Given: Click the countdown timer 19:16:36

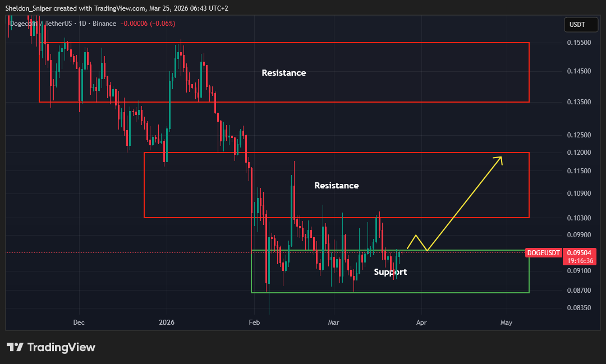Looking at the screenshot, I should tap(580, 260).
